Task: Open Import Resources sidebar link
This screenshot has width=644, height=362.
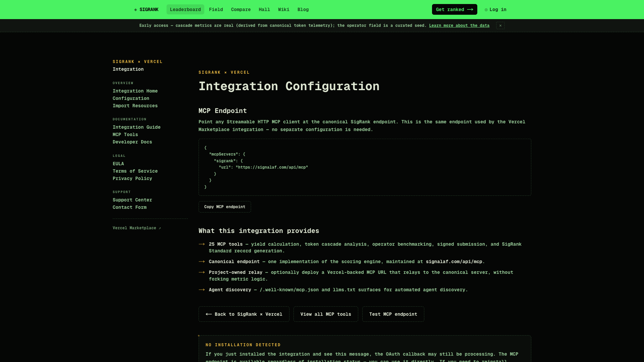Action: [135, 106]
